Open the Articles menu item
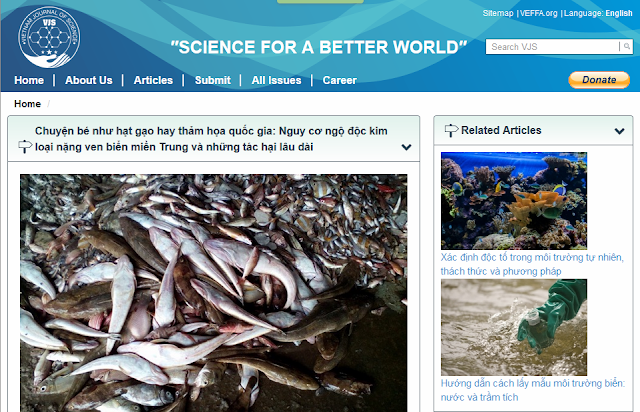Screen dimensions: 640x412 tap(153, 80)
